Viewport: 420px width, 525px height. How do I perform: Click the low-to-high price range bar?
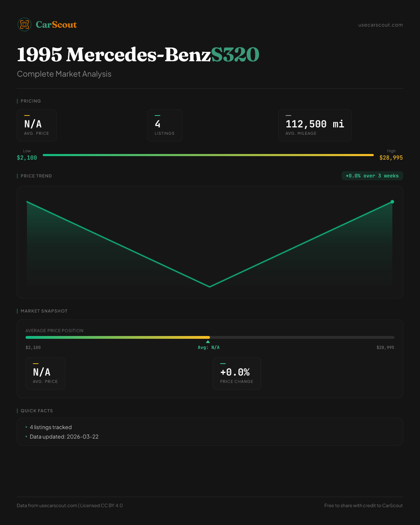click(208, 155)
